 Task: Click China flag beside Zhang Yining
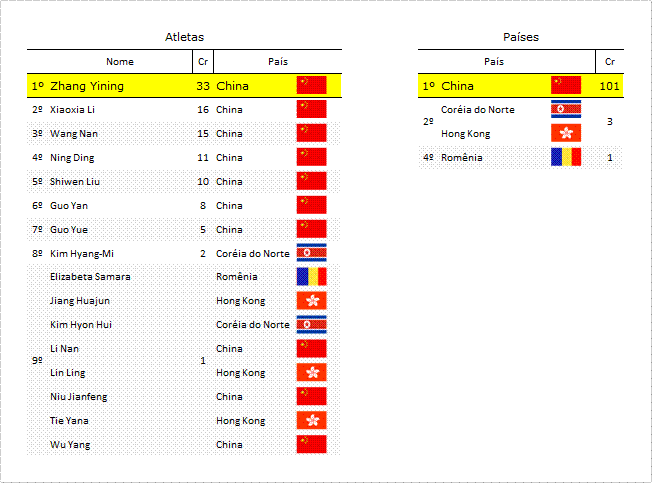click(311, 85)
